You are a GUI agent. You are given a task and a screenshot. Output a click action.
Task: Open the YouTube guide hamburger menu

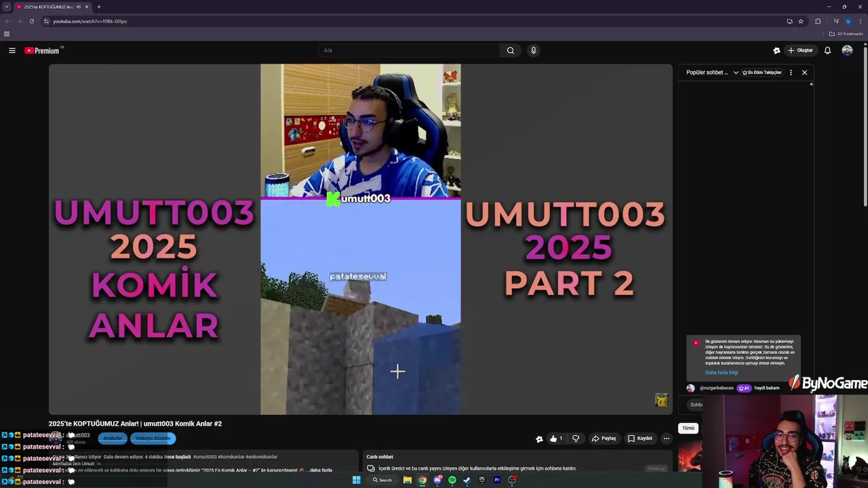click(x=12, y=50)
